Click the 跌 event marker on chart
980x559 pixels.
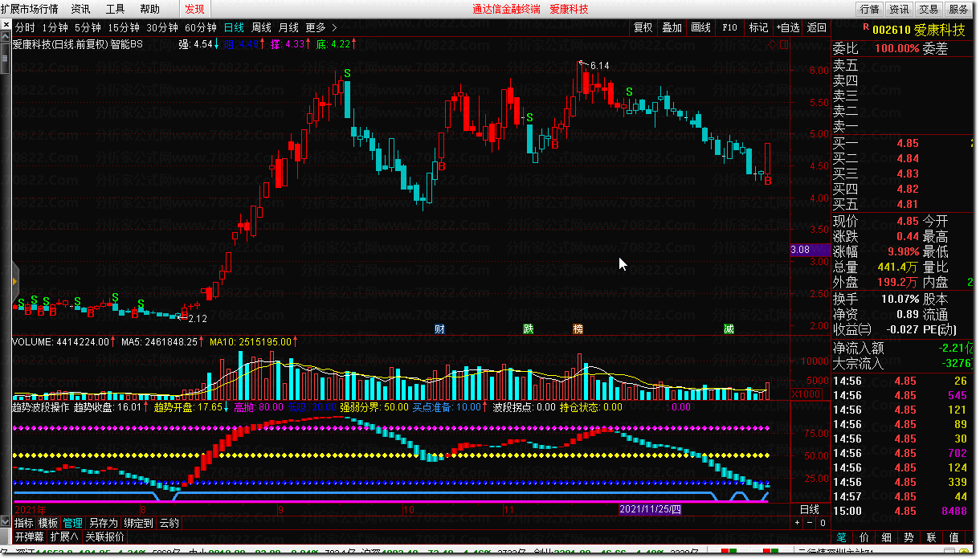click(x=528, y=328)
